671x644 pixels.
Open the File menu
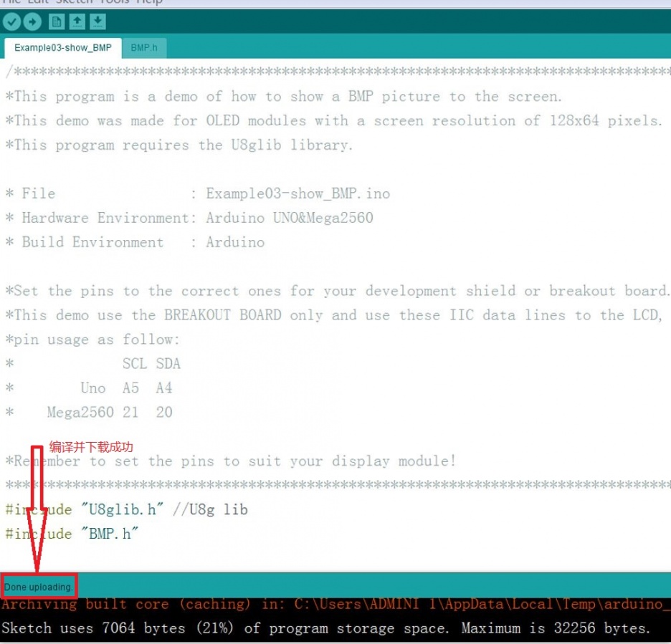coord(11,2)
